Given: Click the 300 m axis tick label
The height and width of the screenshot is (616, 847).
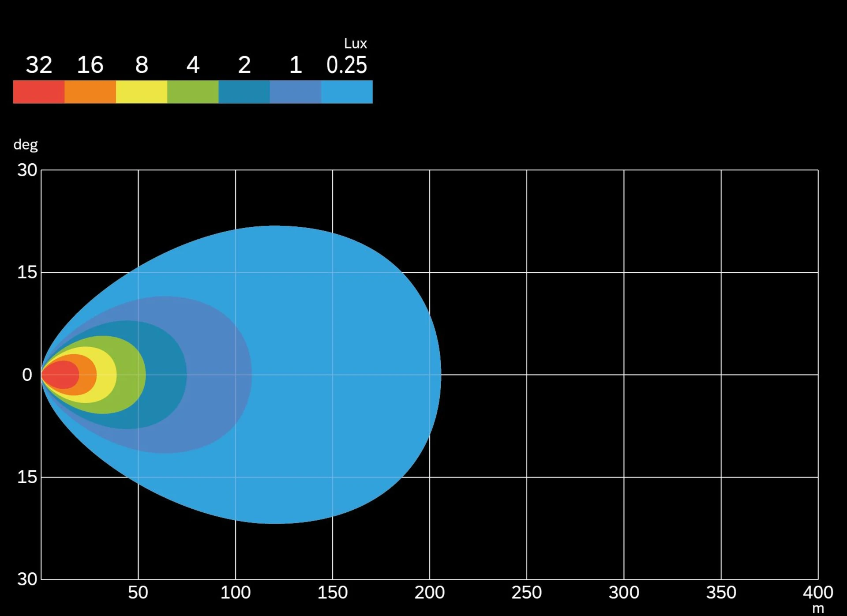Looking at the screenshot, I should [623, 592].
